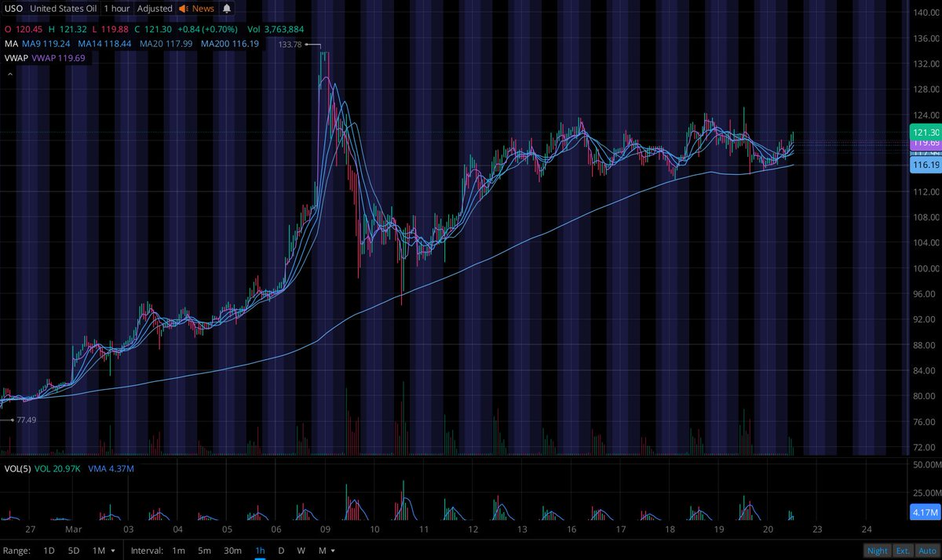Select the D daily interval

pyautogui.click(x=281, y=551)
